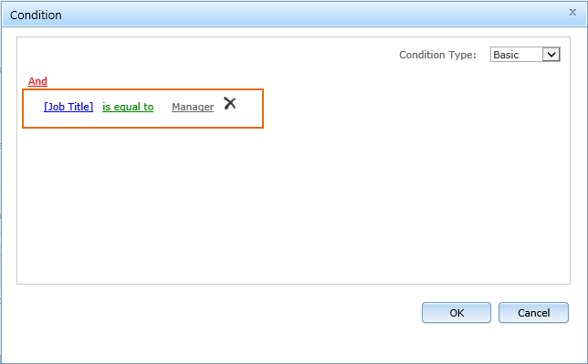
Task: Choose another column instead of Job Title
Action: click(x=68, y=107)
